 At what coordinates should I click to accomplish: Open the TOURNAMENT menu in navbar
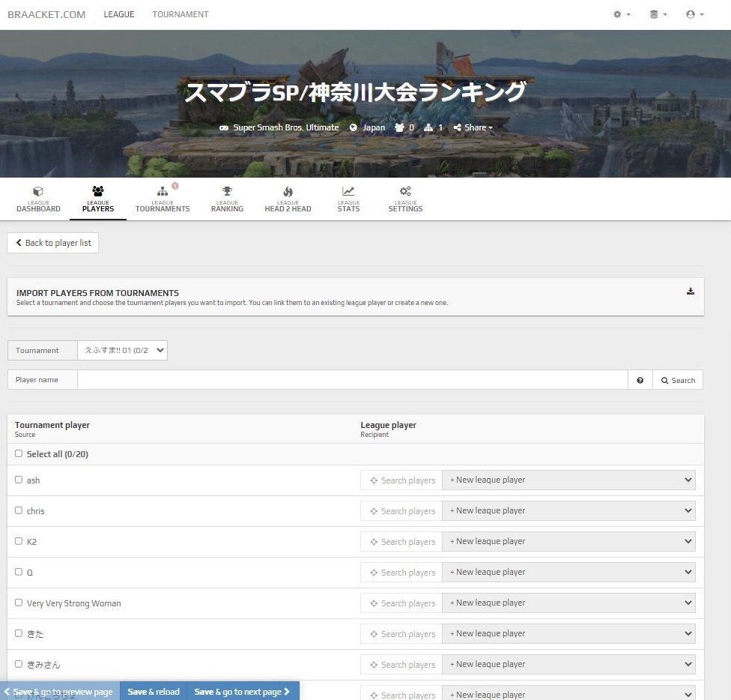point(181,14)
